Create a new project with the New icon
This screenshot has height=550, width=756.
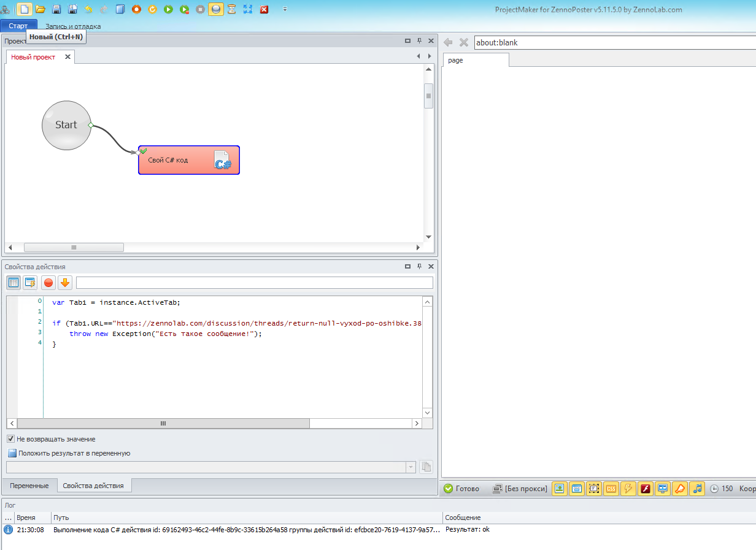pos(25,9)
